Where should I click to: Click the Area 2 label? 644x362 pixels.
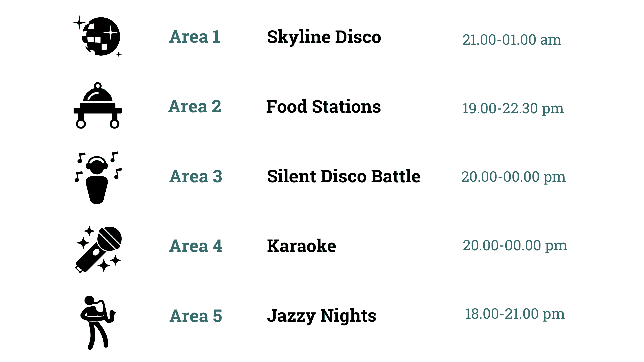coord(195,106)
